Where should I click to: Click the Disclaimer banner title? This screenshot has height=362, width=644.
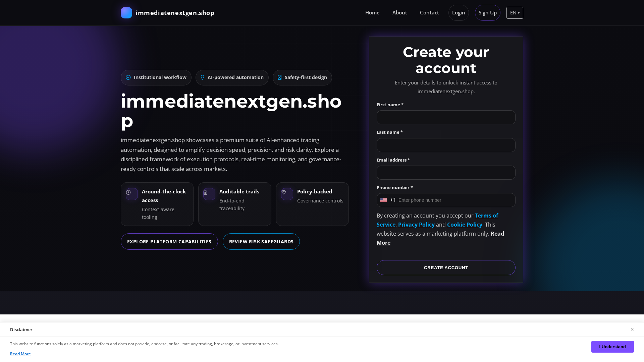click(x=21, y=329)
